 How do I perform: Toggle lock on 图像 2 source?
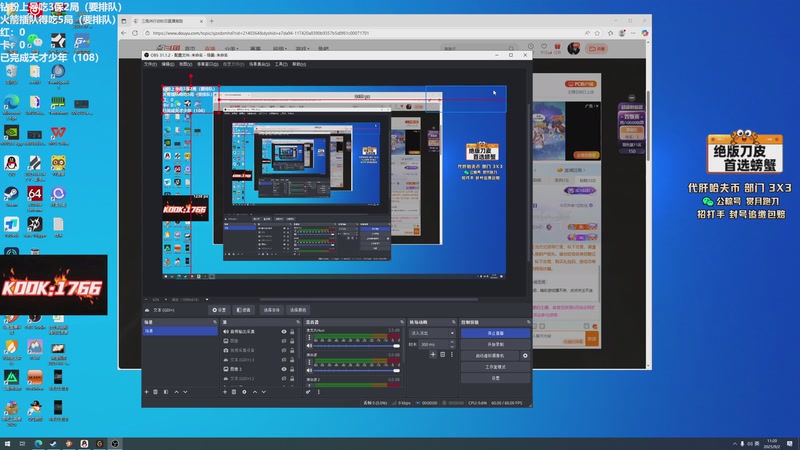click(x=292, y=369)
